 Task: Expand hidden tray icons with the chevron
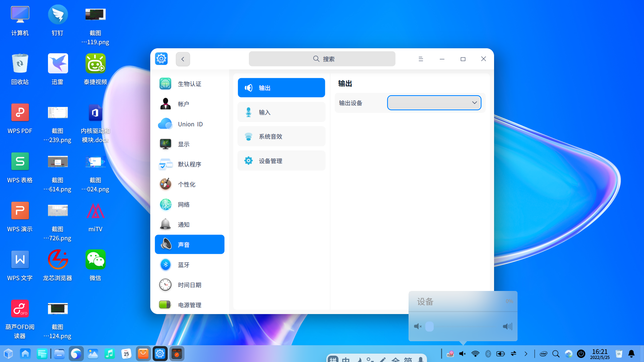tap(526, 353)
